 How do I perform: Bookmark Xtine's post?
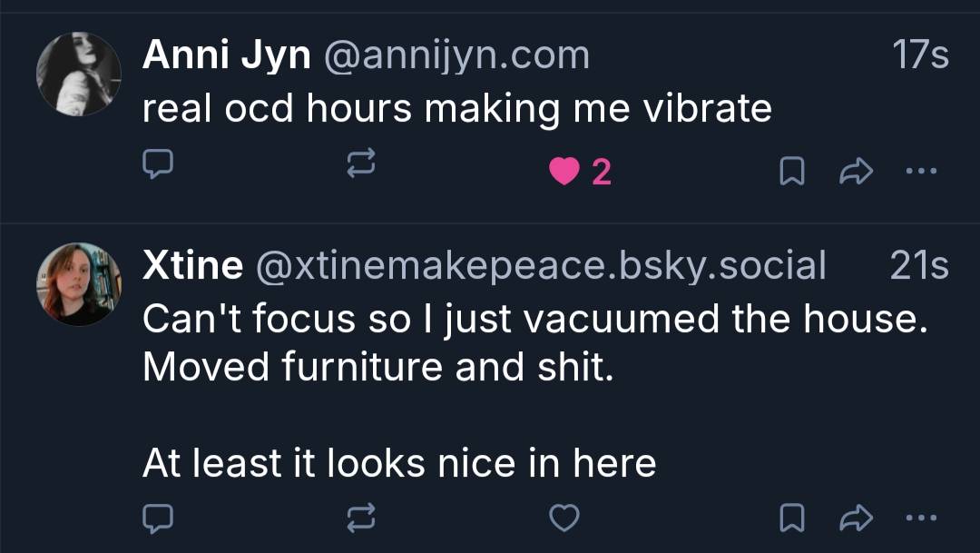[x=791, y=518]
